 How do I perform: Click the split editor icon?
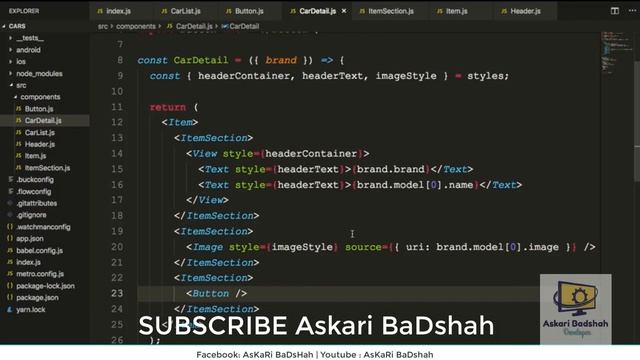[x=614, y=11]
